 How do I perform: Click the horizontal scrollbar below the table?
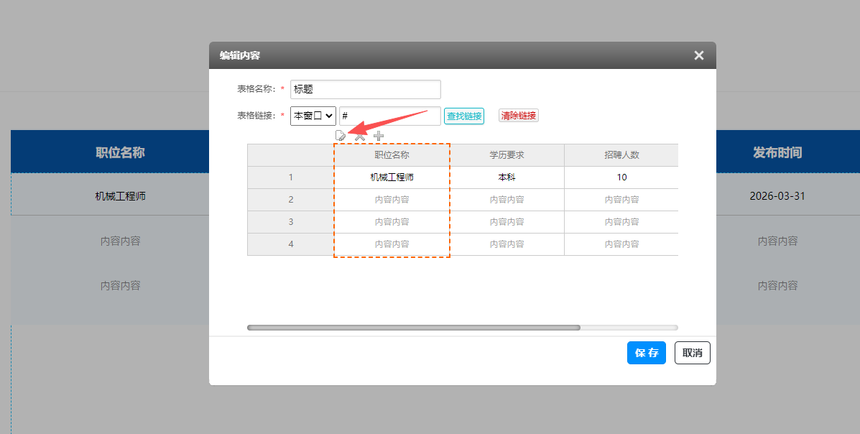[x=413, y=327]
